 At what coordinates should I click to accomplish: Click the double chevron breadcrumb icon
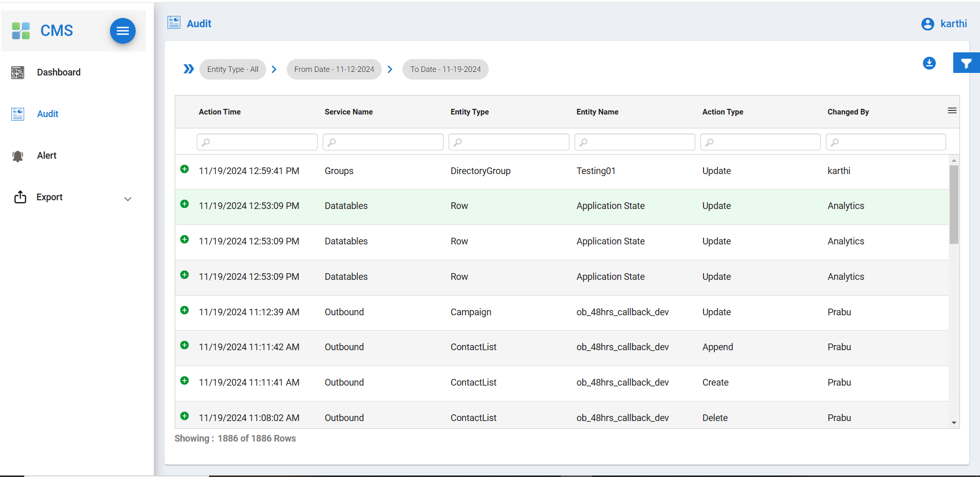[x=189, y=69]
